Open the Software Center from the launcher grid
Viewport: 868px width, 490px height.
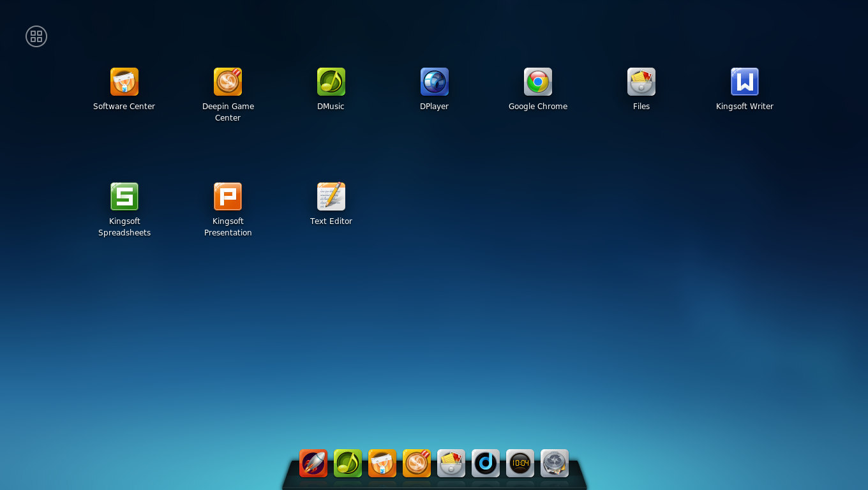pos(124,82)
